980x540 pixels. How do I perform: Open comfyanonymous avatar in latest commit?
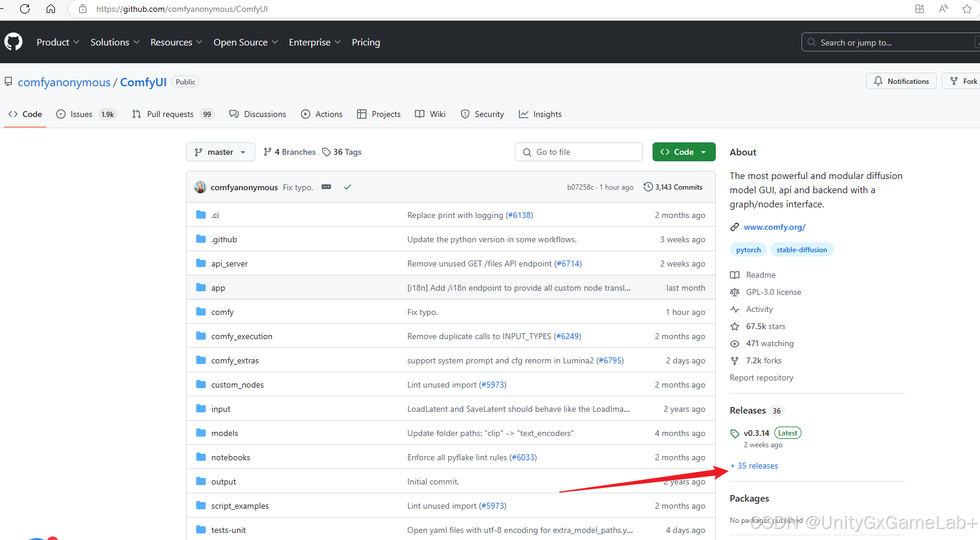pos(200,187)
